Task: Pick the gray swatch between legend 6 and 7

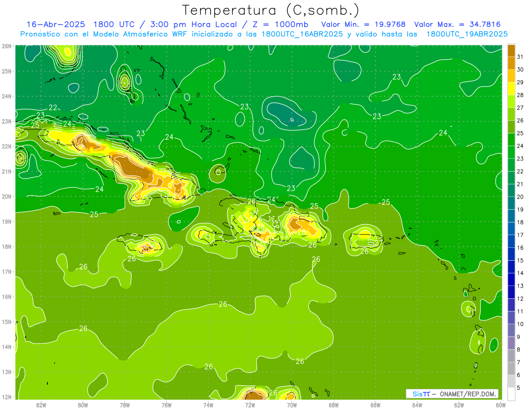Action: [x=512, y=368]
